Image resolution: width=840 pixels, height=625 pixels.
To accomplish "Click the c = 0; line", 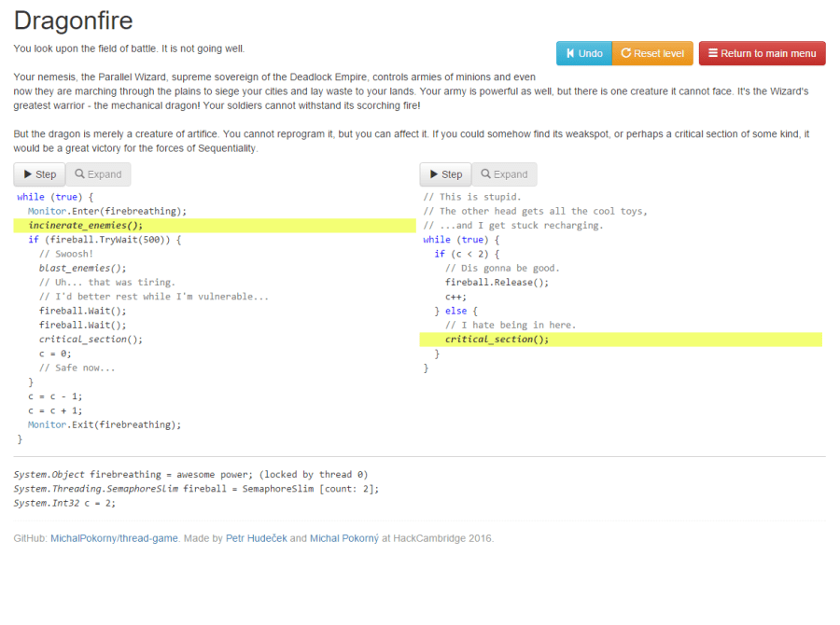I will 55,354.
